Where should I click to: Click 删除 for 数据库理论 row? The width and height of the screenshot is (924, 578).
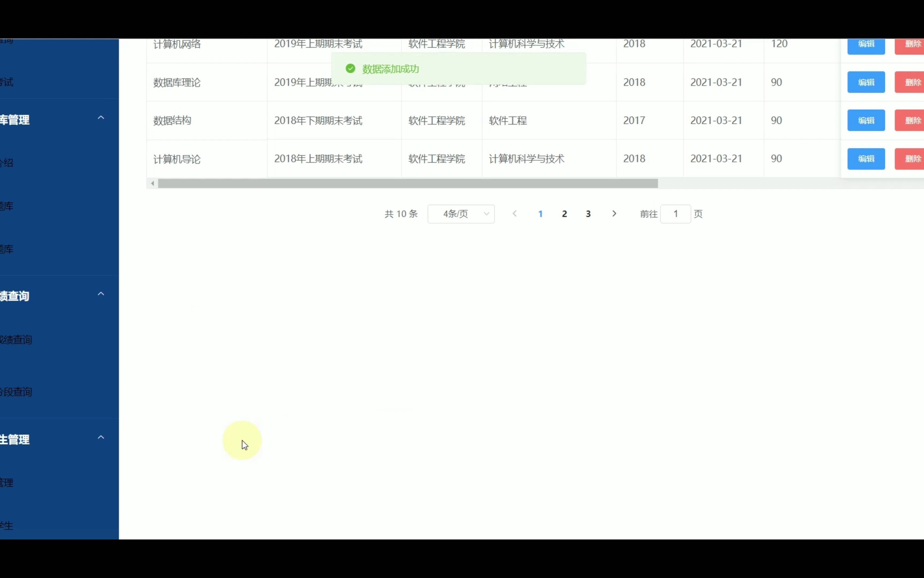tap(910, 82)
